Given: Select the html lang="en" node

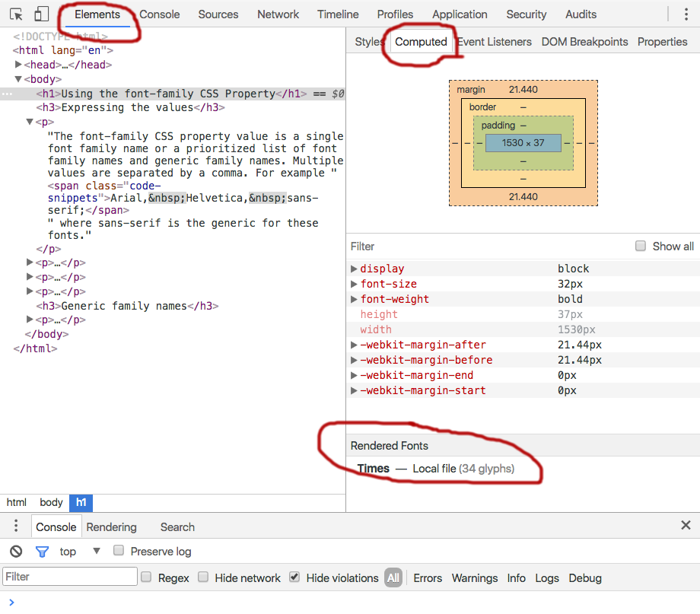Looking at the screenshot, I should 63,50.
